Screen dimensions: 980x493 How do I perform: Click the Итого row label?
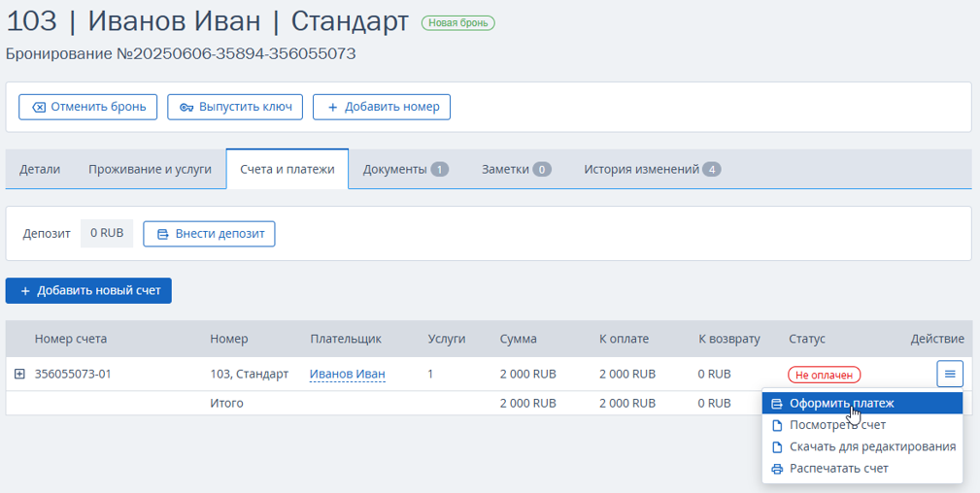[x=227, y=404]
